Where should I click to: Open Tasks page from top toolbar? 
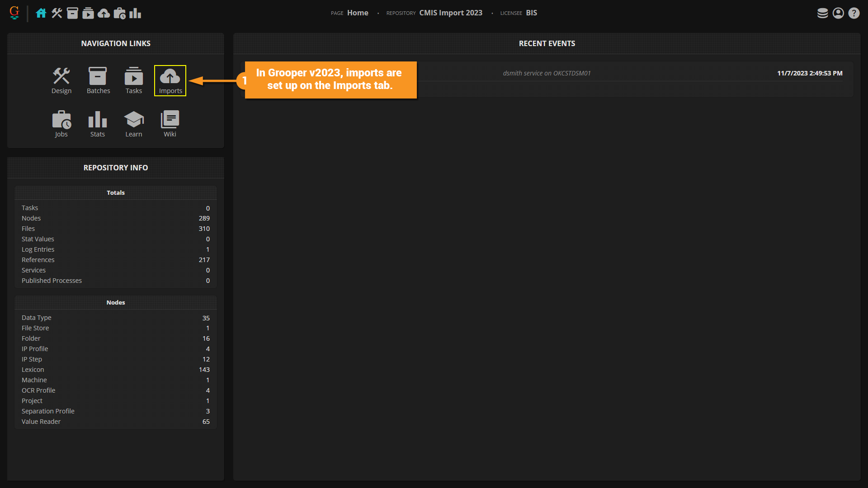click(x=88, y=13)
